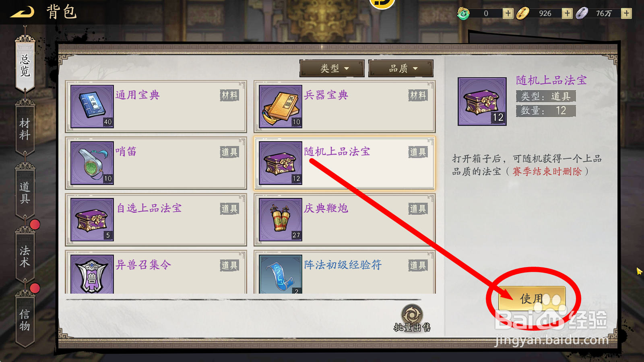Switch to the 材料 sidebar tab
The height and width of the screenshot is (362, 644).
[x=25, y=129]
